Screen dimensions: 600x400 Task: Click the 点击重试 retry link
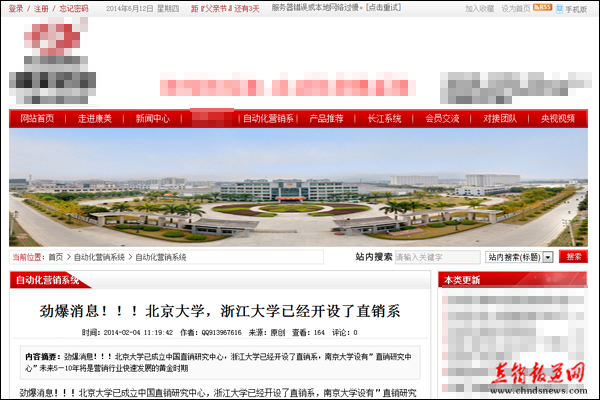point(383,7)
